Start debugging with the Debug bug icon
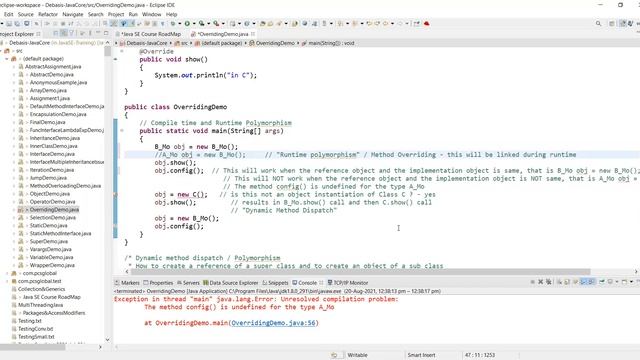The image size is (640, 360). click(173, 24)
